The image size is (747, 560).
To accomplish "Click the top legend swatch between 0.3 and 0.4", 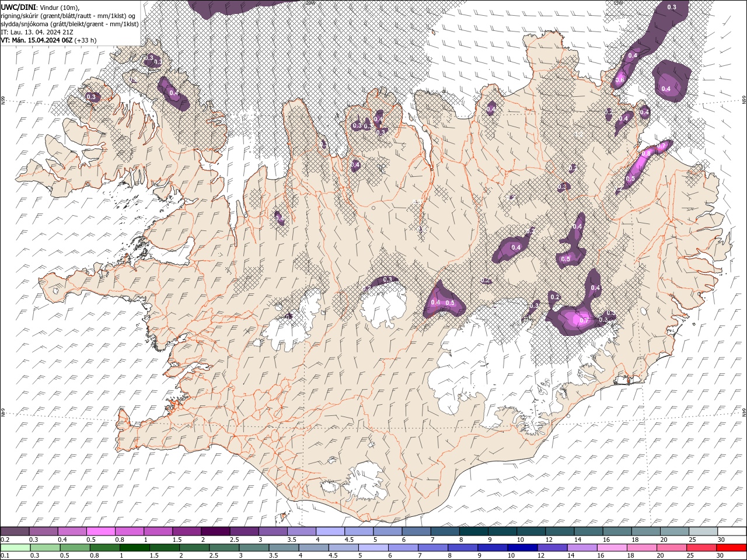I will pyautogui.click(x=43, y=531).
